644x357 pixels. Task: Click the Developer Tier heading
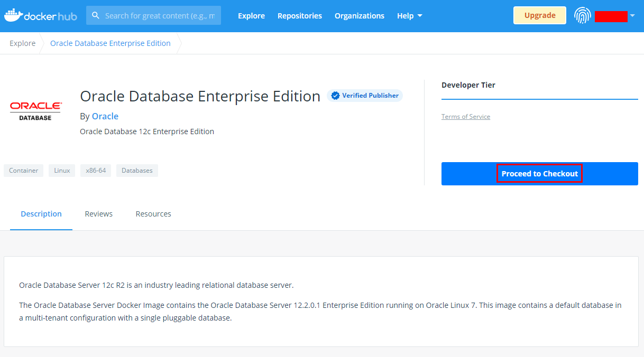pyautogui.click(x=468, y=85)
